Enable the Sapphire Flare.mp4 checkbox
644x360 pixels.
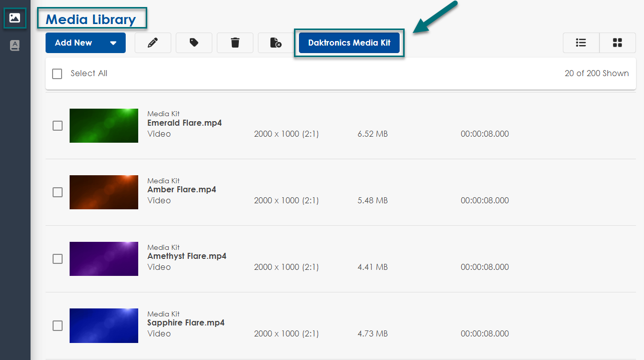tap(58, 325)
